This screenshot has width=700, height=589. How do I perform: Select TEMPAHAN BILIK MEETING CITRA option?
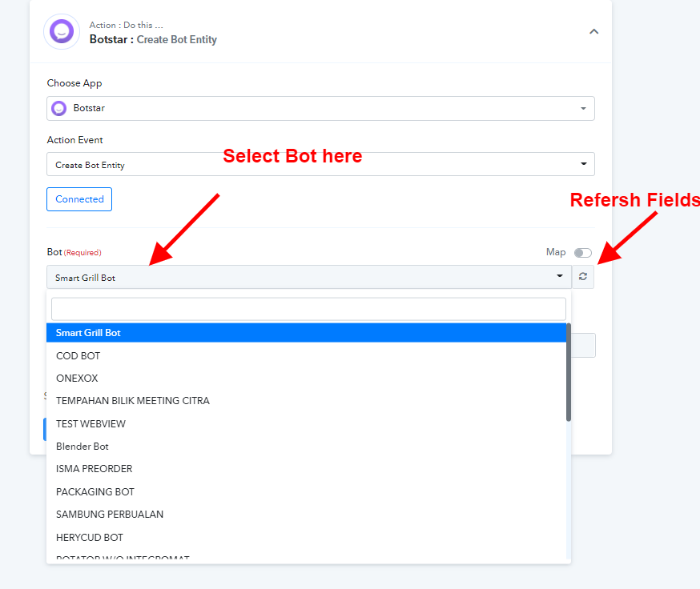coord(306,401)
